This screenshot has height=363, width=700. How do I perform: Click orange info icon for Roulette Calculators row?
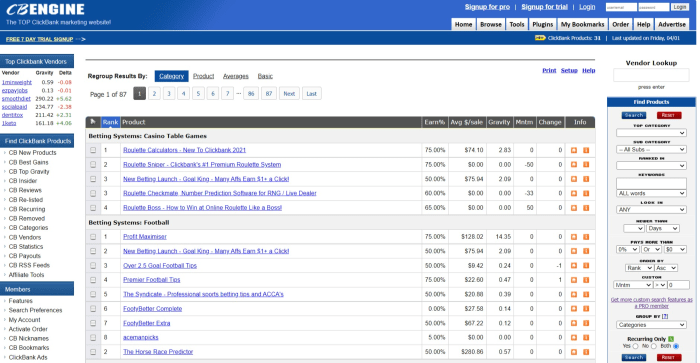(x=586, y=150)
